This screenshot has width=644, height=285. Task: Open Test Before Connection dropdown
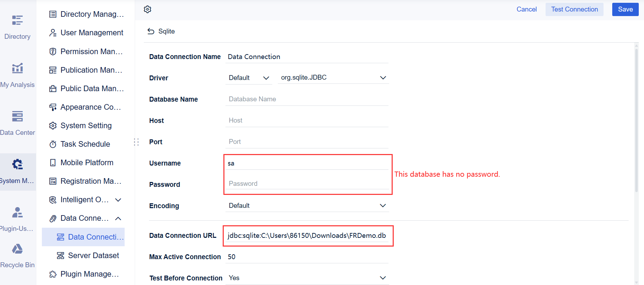(x=307, y=278)
